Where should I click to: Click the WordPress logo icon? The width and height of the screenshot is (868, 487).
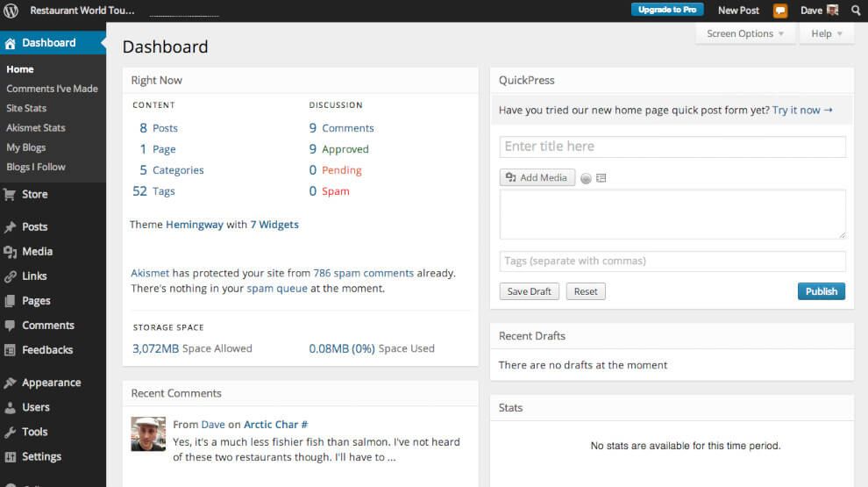[11, 11]
